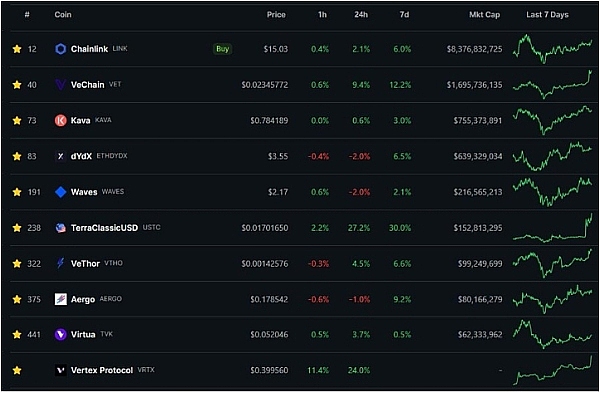Open the VeChain coin name link

pyautogui.click(x=87, y=85)
